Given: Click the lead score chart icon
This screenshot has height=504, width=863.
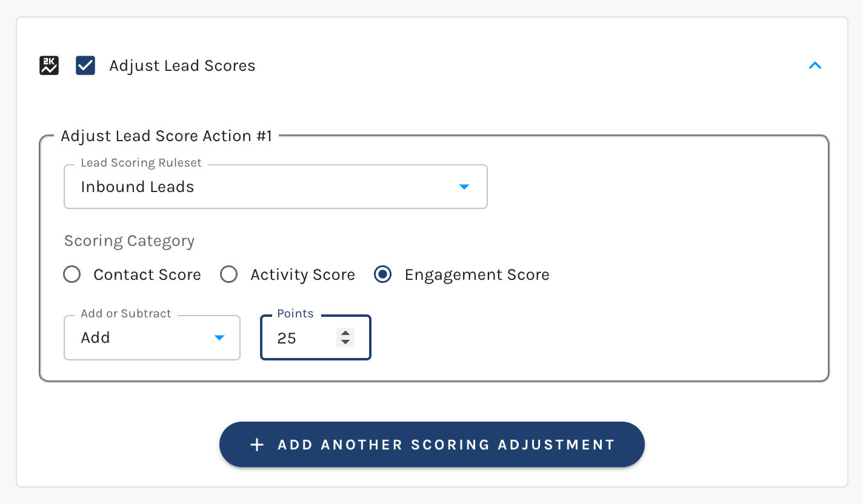Looking at the screenshot, I should pos(49,65).
